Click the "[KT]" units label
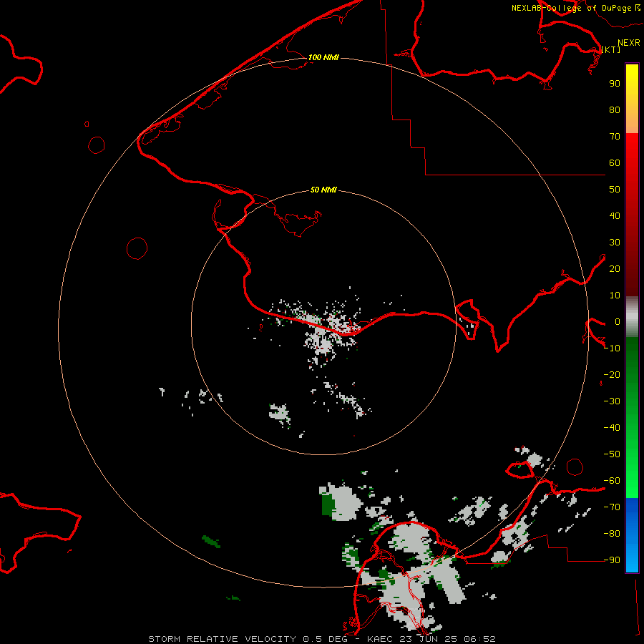 click(x=610, y=49)
